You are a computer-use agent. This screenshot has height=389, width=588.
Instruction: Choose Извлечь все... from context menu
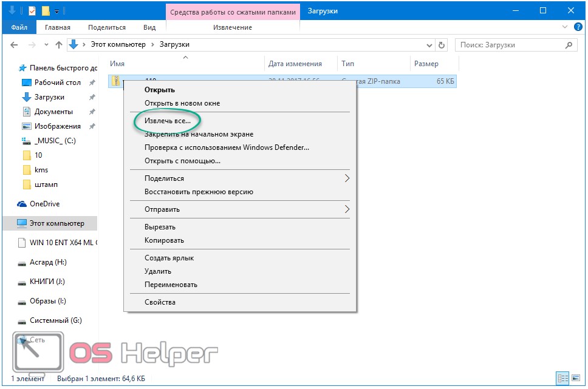point(168,121)
